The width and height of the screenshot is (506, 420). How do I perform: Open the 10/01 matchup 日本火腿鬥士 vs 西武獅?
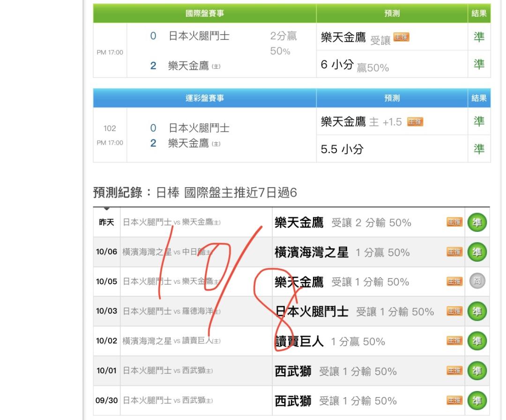coord(168,371)
